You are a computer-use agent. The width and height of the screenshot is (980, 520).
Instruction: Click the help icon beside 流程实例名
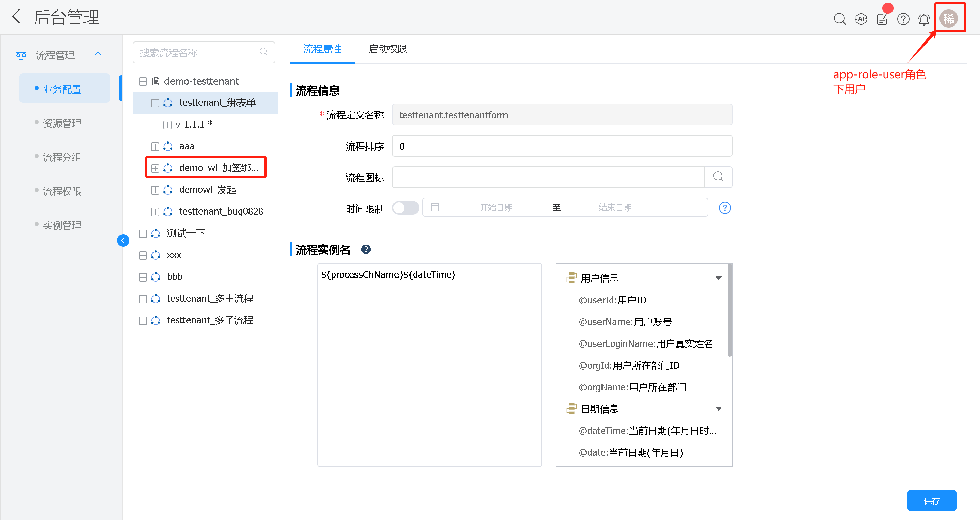point(366,249)
